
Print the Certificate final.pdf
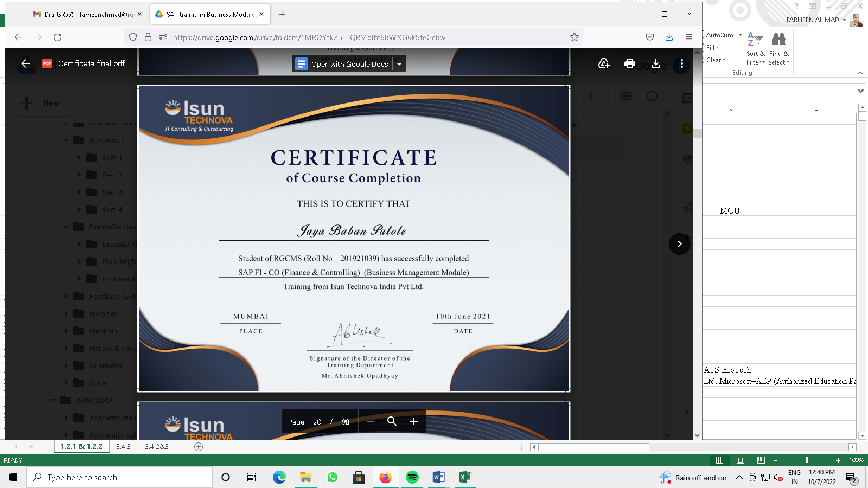[629, 64]
